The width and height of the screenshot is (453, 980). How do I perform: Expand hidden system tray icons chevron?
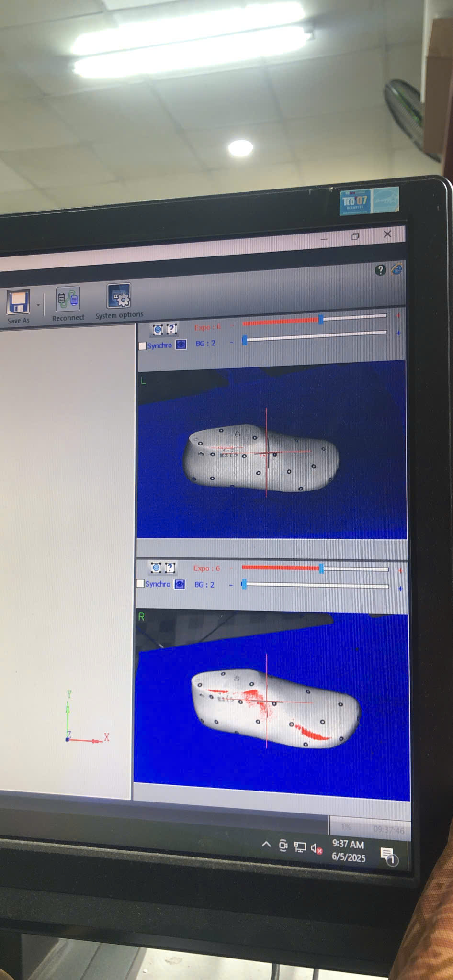[x=266, y=845]
